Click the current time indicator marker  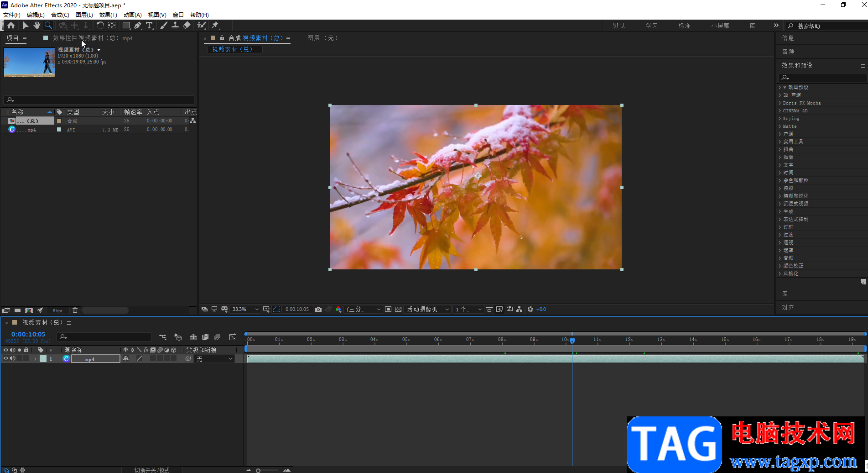click(572, 340)
